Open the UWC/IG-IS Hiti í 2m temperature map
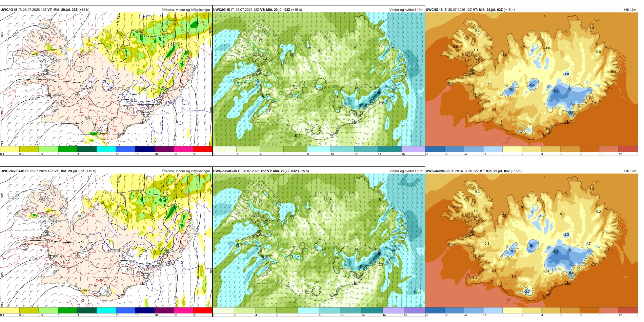Viewport: 644px width, 322px height. click(531, 79)
